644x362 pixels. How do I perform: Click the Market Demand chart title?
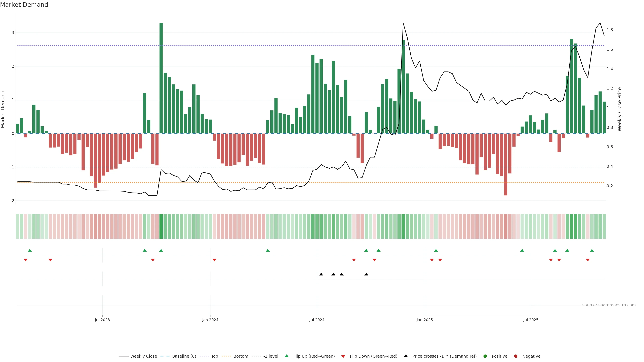point(24,5)
